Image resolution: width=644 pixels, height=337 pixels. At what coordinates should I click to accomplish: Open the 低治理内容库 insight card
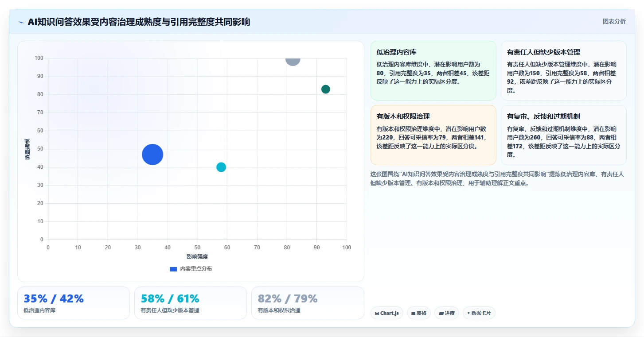433,71
